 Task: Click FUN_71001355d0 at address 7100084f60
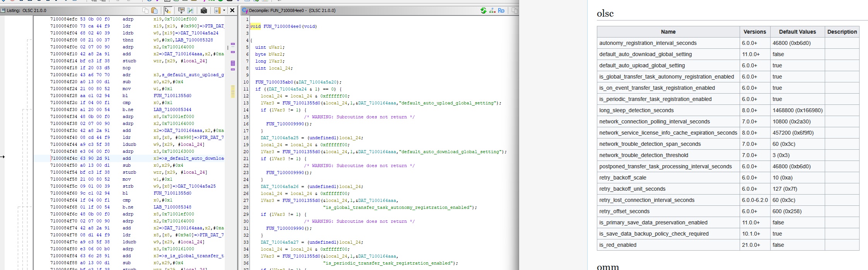coord(173,193)
